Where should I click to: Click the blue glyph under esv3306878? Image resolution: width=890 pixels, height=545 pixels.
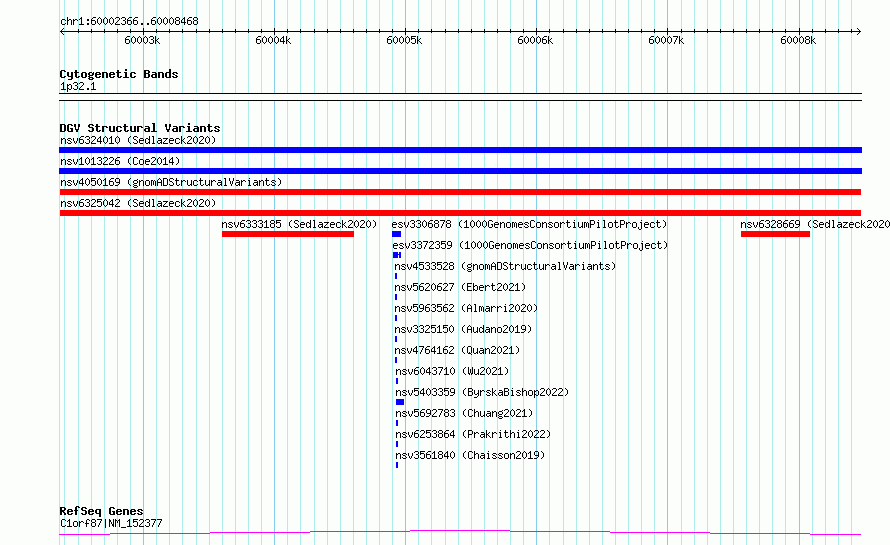(x=396, y=234)
